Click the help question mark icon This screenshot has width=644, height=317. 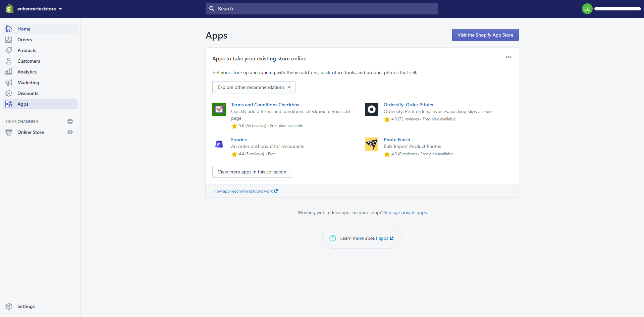tap(333, 238)
